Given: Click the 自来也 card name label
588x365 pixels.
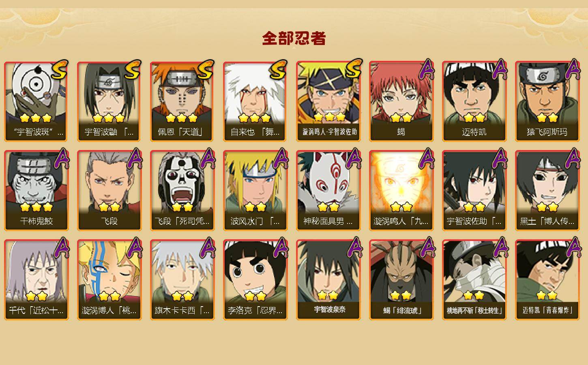Looking at the screenshot, I should coord(255,132).
